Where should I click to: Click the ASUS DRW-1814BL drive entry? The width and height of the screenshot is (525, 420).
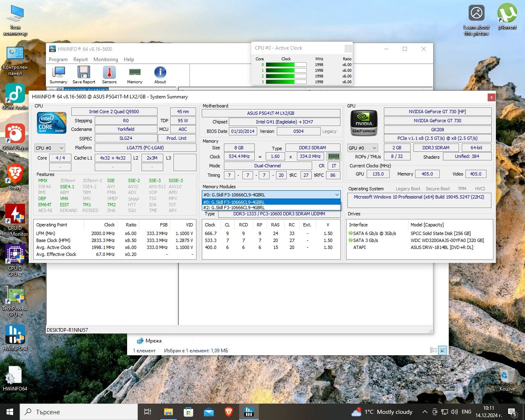pyautogui.click(x=442, y=247)
